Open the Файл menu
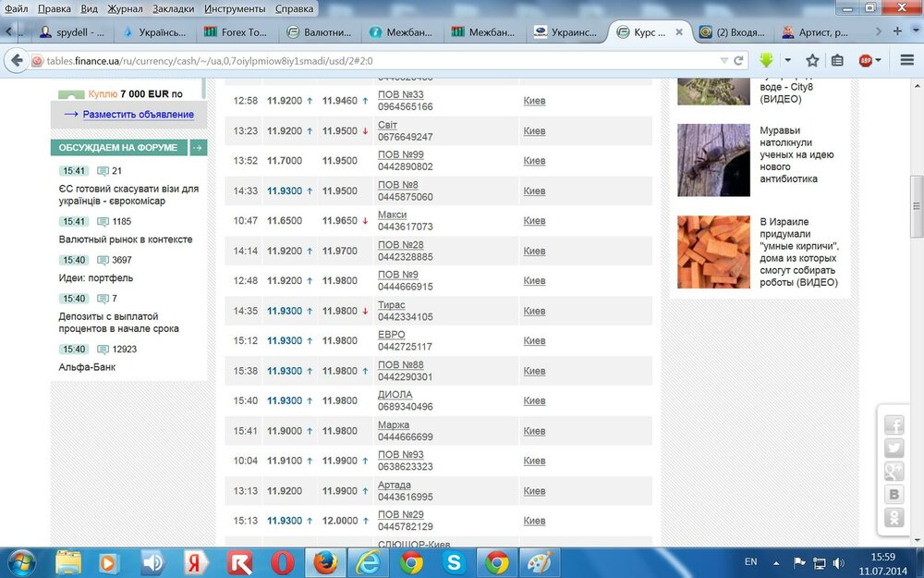 (17, 9)
